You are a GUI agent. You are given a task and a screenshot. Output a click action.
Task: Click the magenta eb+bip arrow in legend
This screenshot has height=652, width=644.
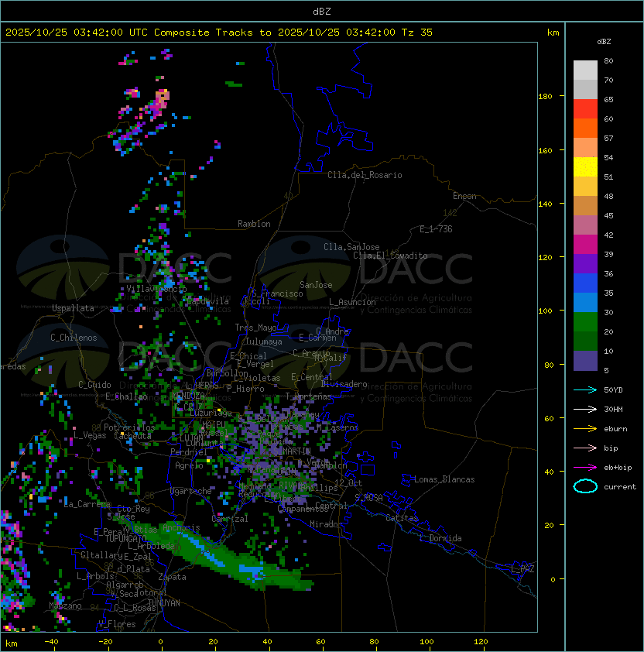tap(585, 468)
